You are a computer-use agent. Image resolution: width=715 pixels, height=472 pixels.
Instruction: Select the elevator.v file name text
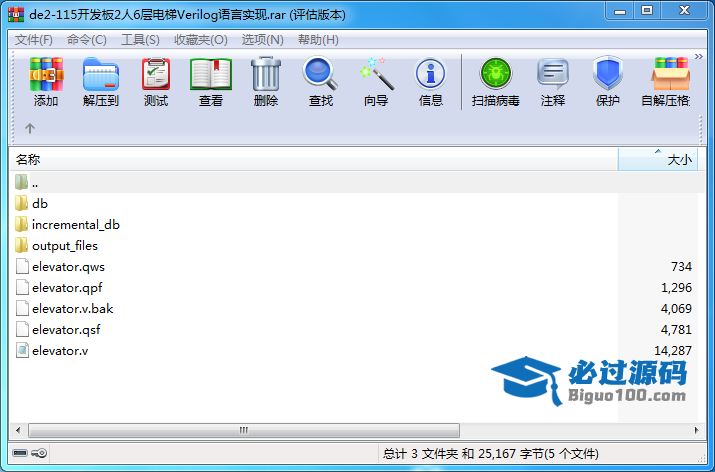[60, 351]
